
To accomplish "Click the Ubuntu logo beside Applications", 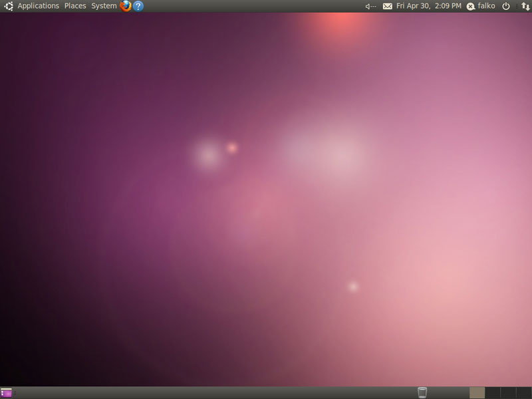I will point(9,6).
